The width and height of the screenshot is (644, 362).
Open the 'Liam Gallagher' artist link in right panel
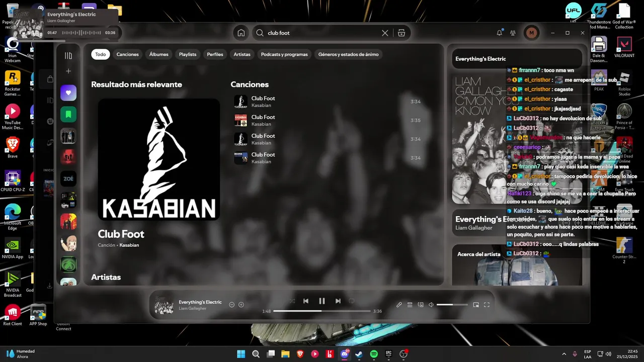474,228
